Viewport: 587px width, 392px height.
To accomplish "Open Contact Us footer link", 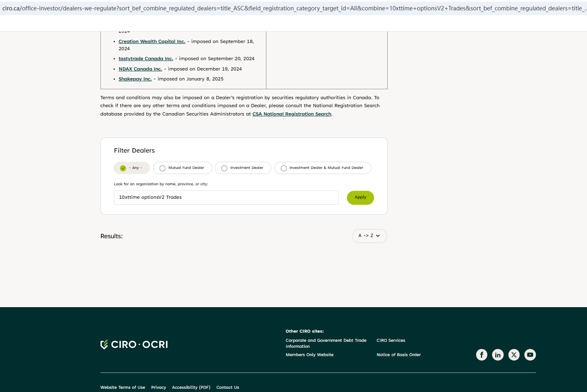I will click(x=228, y=388).
